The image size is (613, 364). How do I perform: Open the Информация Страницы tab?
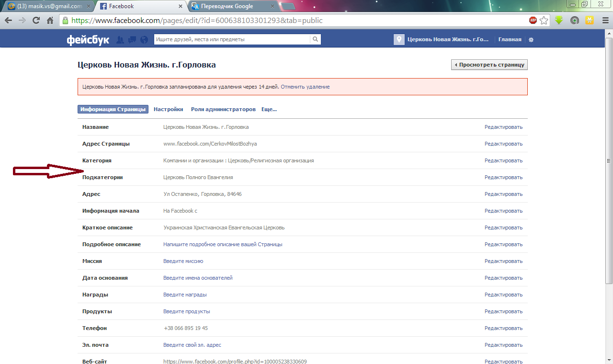(113, 109)
